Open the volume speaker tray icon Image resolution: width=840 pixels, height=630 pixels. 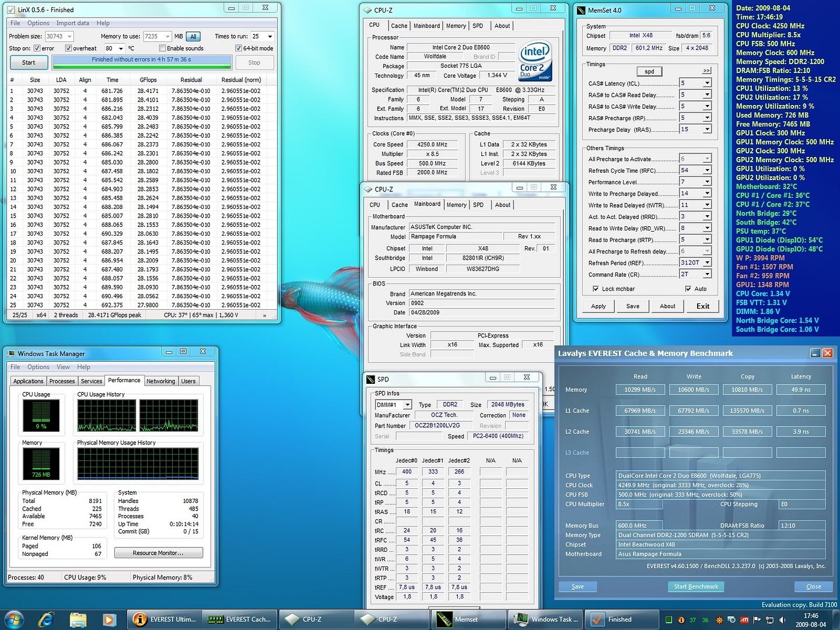pos(782,619)
